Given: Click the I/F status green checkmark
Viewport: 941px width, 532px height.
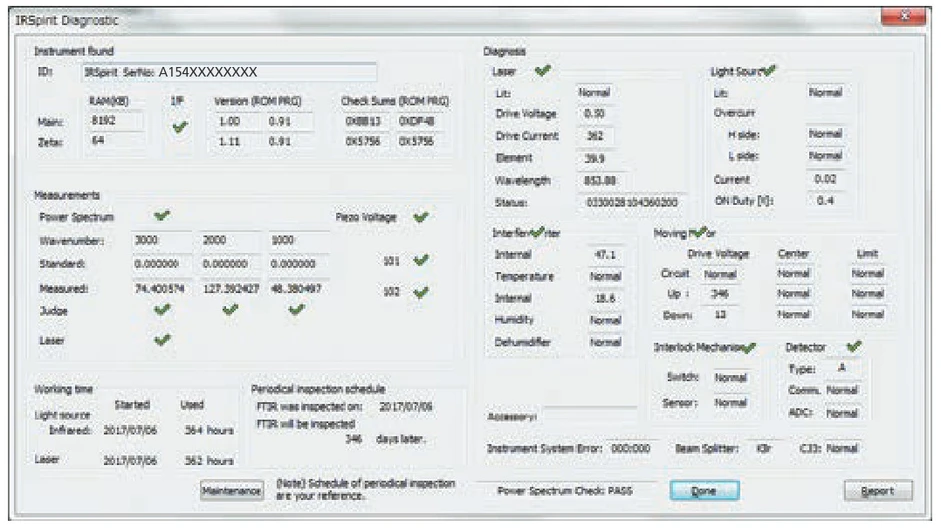Looking at the screenshot, I should coord(181,130).
